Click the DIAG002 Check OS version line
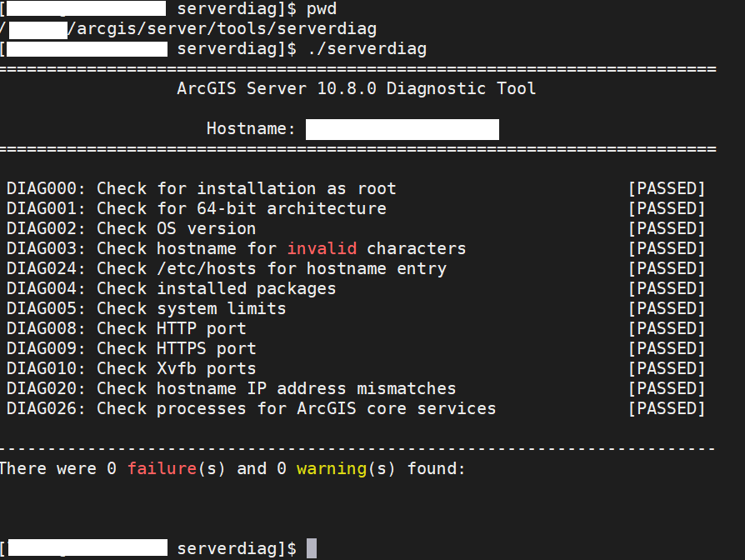 [x=131, y=228]
